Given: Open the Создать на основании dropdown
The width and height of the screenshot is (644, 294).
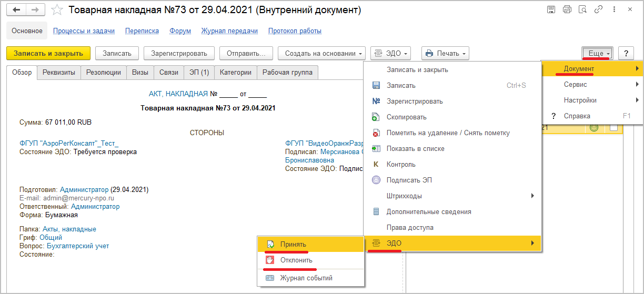Looking at the screenshot, I should pyautogui.click(x=321, y=53).
